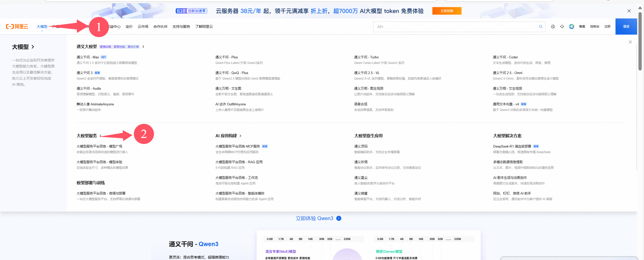Open 通义万相 - 图生视频 entry
644x260 pixels.
click(x=369, y=89)
